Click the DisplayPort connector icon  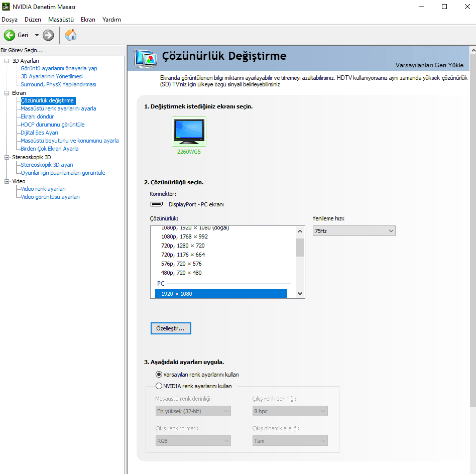tap(157, 204)
